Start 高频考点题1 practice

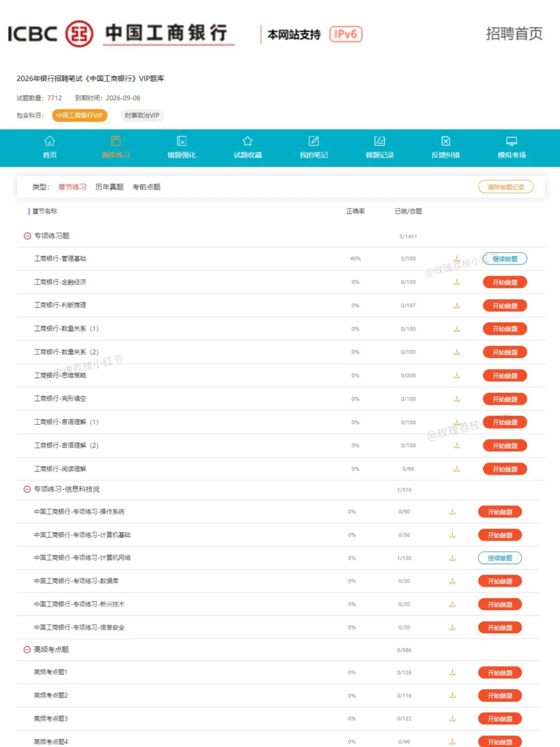500,673
